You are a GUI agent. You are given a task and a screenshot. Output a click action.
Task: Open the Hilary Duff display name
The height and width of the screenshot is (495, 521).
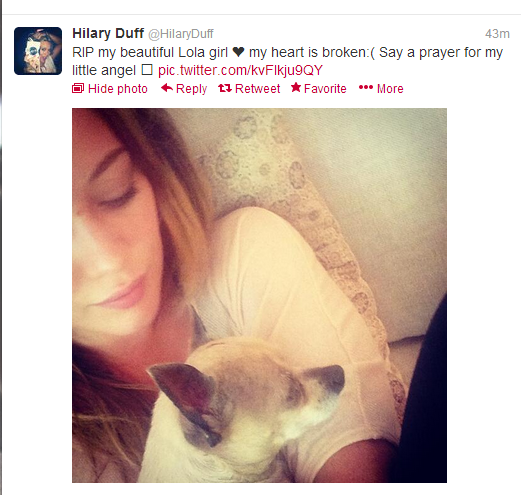pos(108,33)
